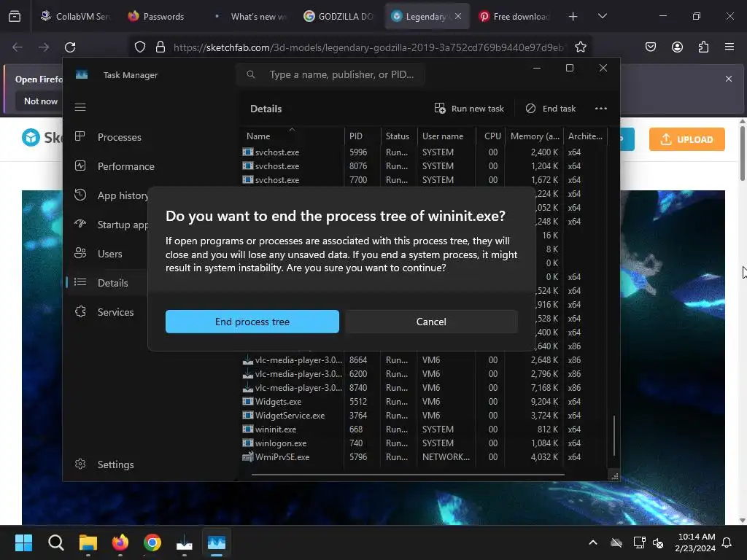Open Services page in Task Manager
Image resolution: width=747 pixels, height=560 pixels.
point(115,312)
